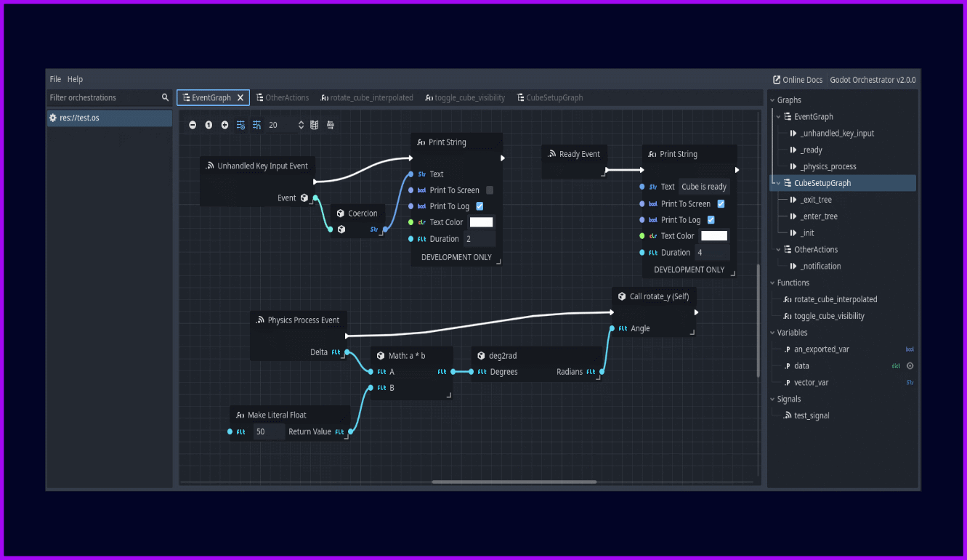The height and width of the screenshot is (560, 967).
Task: Click the signal icon on Physics Process Event node
Action: [x=260, y=320]
